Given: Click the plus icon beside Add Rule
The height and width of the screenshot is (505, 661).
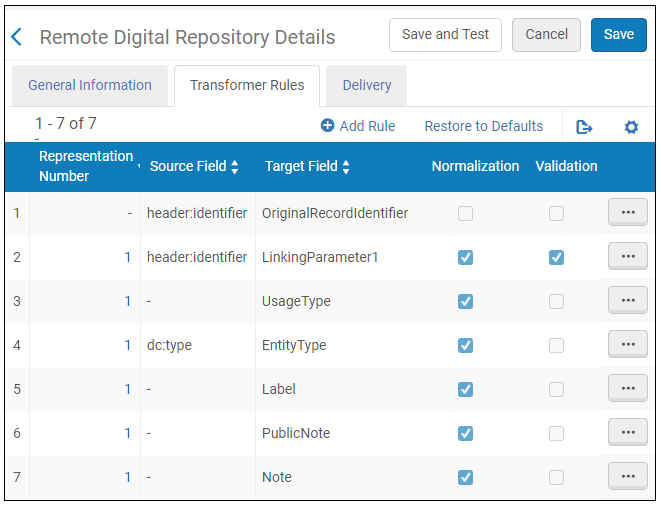Looking at the screenshot, I should pyautogui.click(x=327, y=125).
